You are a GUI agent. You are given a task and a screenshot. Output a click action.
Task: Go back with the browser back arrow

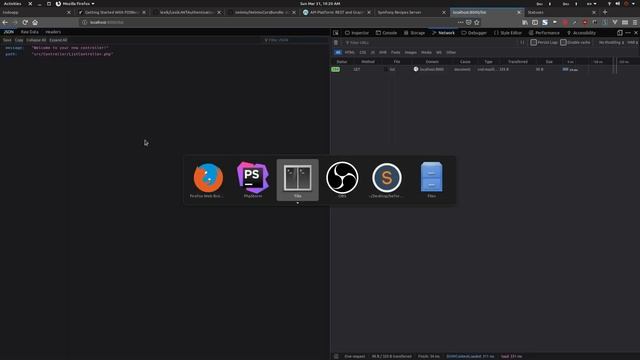pyautogui.click(x=5, y=22)
